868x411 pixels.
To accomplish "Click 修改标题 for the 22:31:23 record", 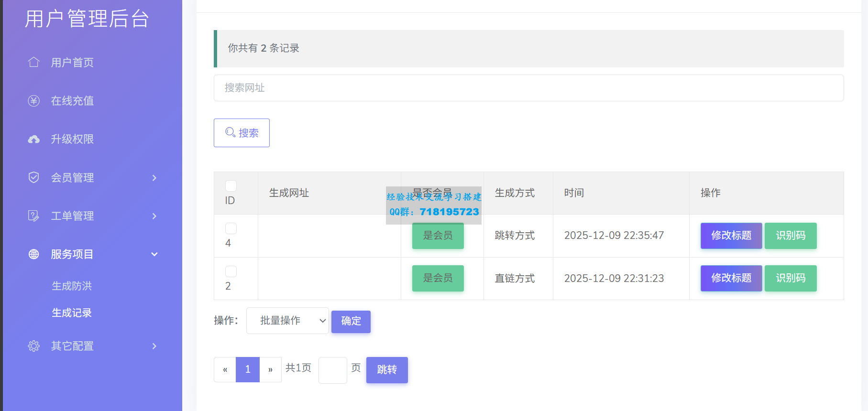I will 731,278.
